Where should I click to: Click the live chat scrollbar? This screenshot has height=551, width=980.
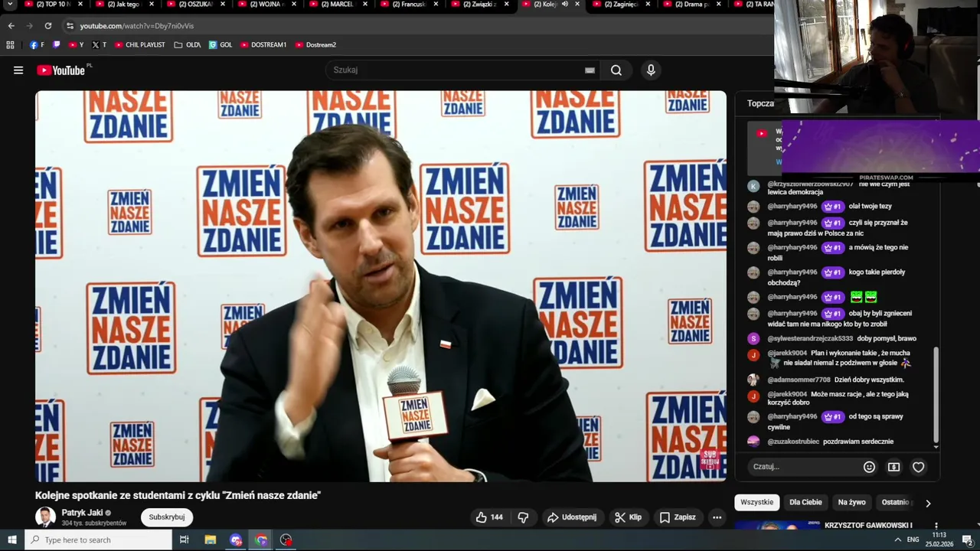click(936, 395)
